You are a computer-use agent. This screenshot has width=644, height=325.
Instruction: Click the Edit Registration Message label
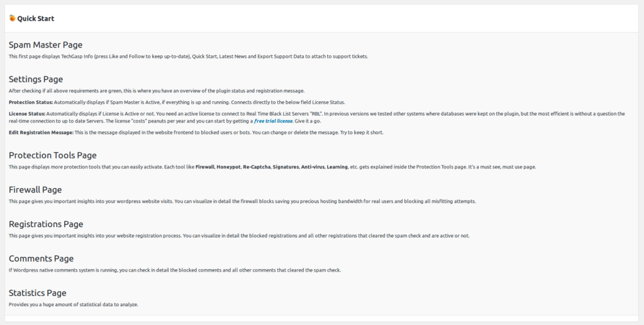coord(41,133)
